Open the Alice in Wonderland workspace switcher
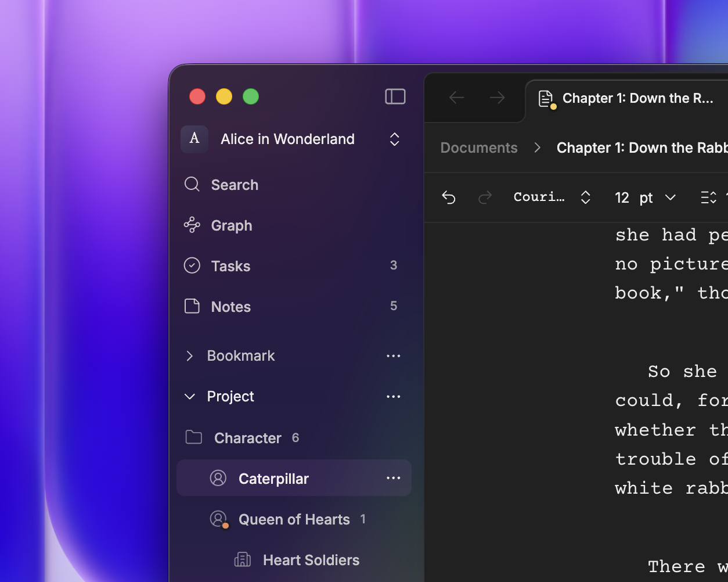728x582 pixels. pyautogui.click(x=294, y=139)
